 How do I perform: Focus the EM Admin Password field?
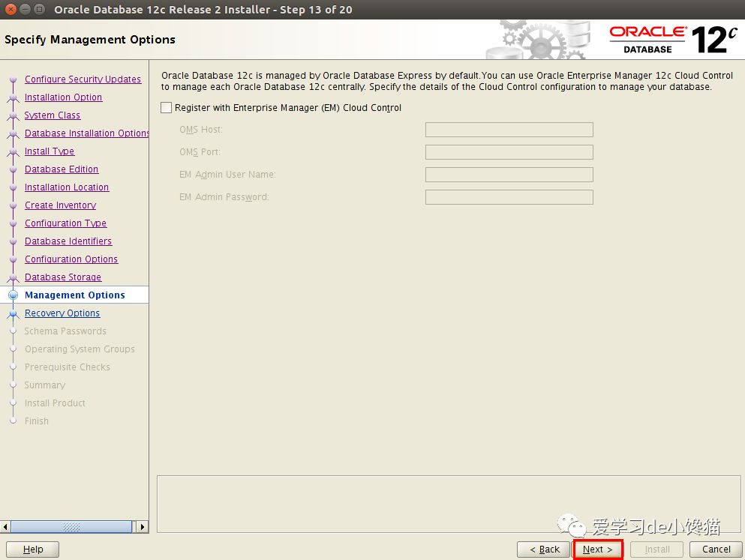pos(509,197)
